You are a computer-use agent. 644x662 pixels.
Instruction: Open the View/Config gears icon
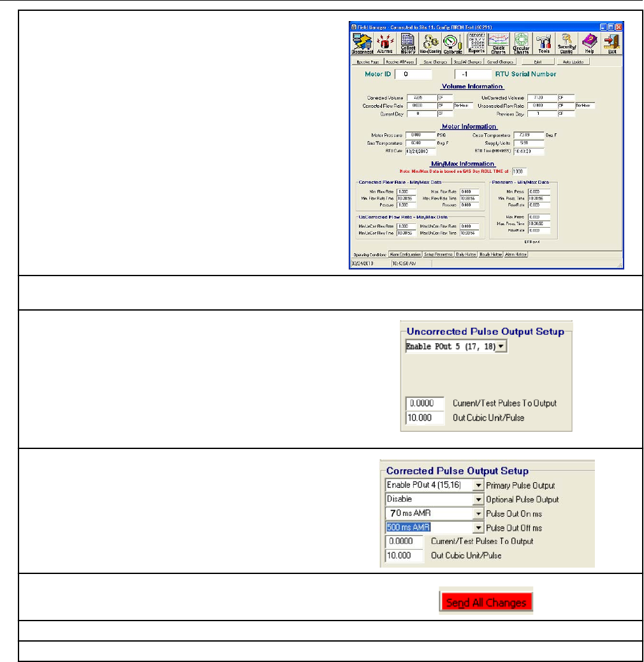[430, 43]
